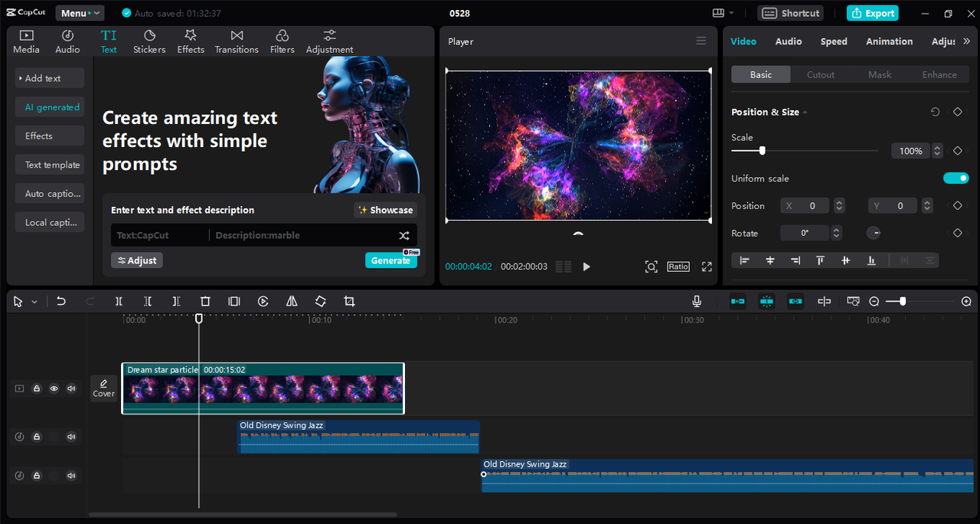Add a Scale keyframe diamond
This screenshot has height=524, width=980.
957,151
